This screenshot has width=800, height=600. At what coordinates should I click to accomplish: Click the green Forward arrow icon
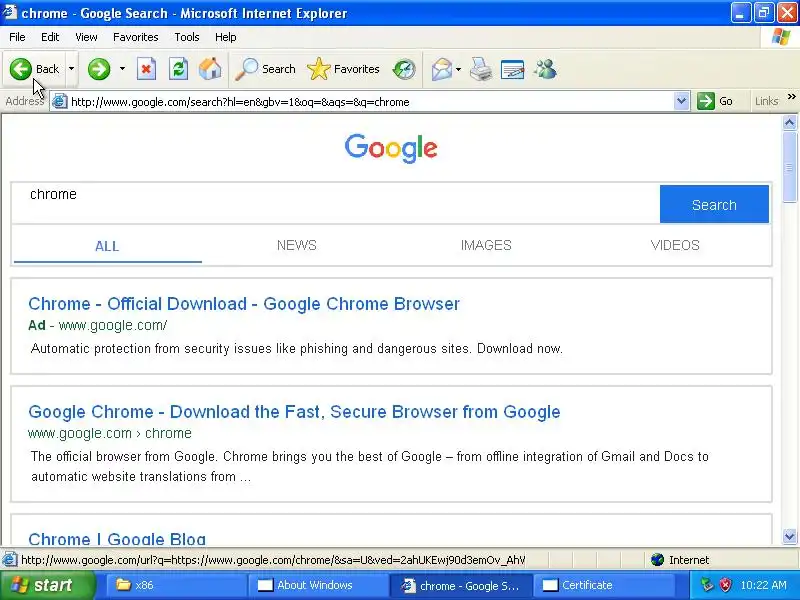pos(99,69)
